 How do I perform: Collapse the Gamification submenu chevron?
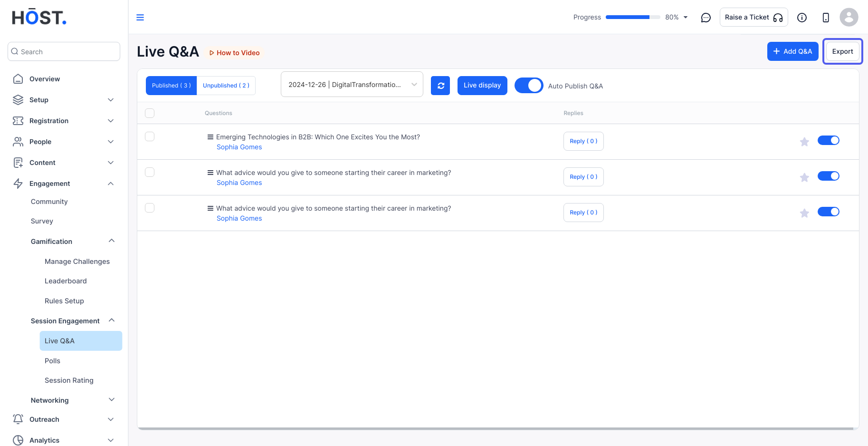coord(112,241)
